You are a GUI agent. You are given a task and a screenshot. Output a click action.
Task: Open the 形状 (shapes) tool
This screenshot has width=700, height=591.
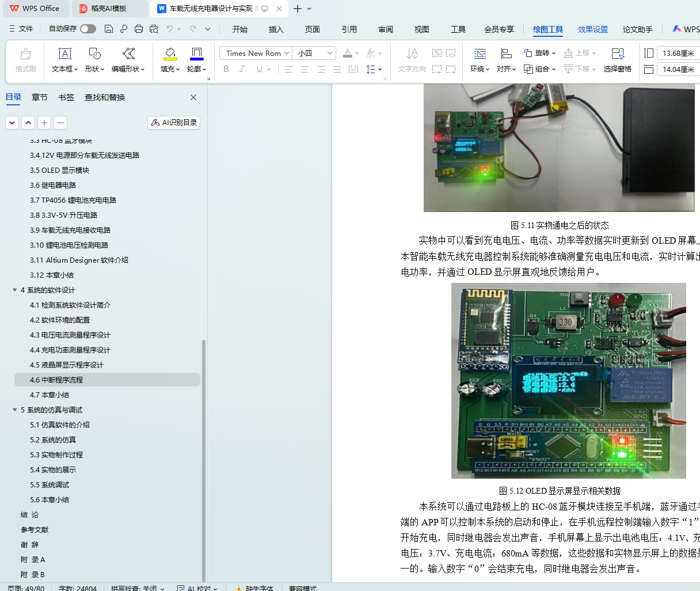[94, 54]
